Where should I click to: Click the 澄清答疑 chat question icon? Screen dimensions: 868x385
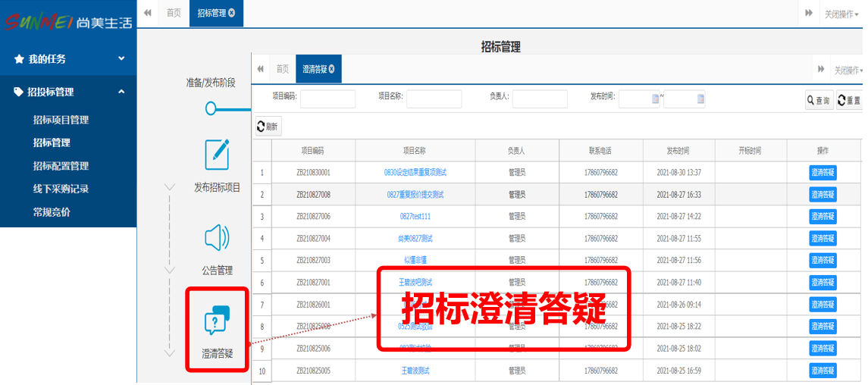[x=217, y=321]
